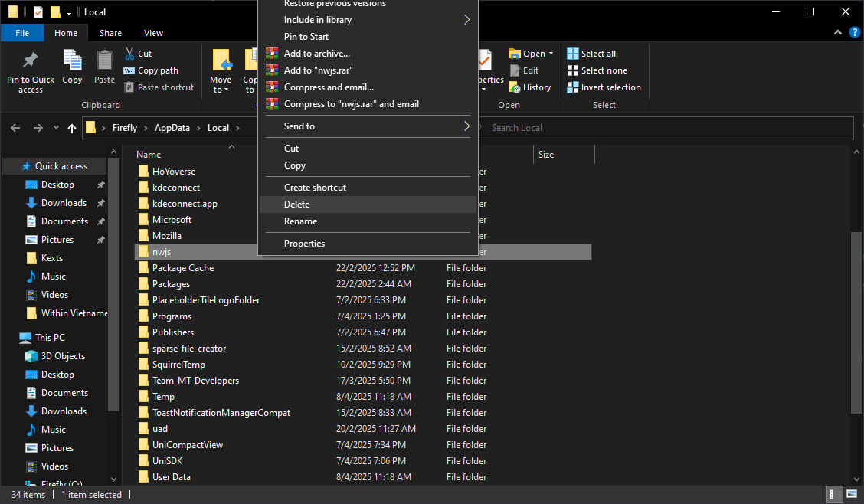This screenshot has height=504, width=864.
Task: Click the Pin to Quick access icon
Action: click(31, 61)
